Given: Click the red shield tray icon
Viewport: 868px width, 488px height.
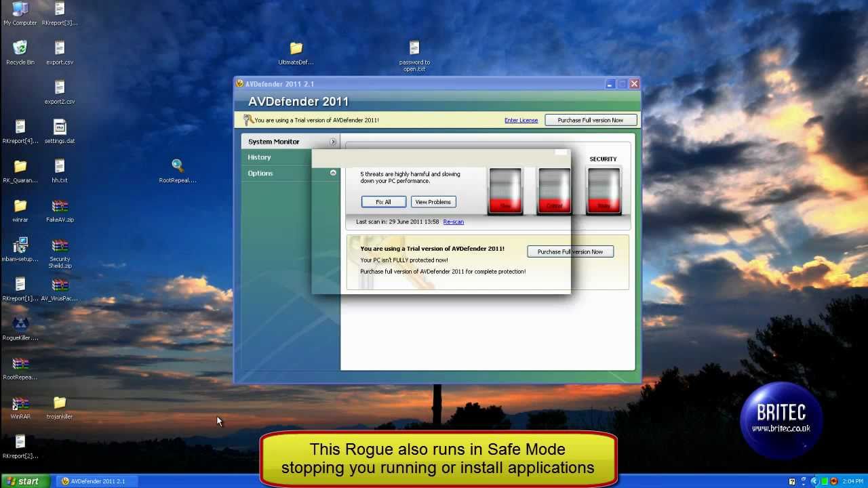Looking at the screenshot, I should tap(833, 481).
